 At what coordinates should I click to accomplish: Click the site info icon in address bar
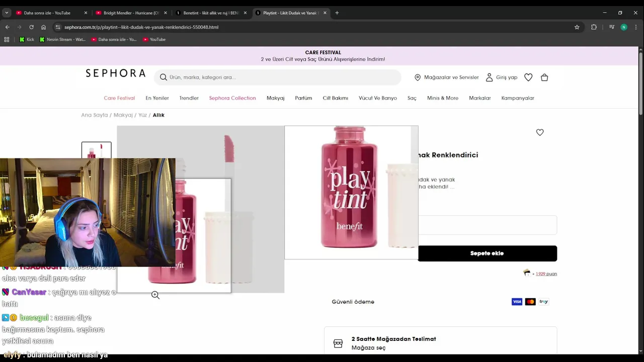[58, 27]
